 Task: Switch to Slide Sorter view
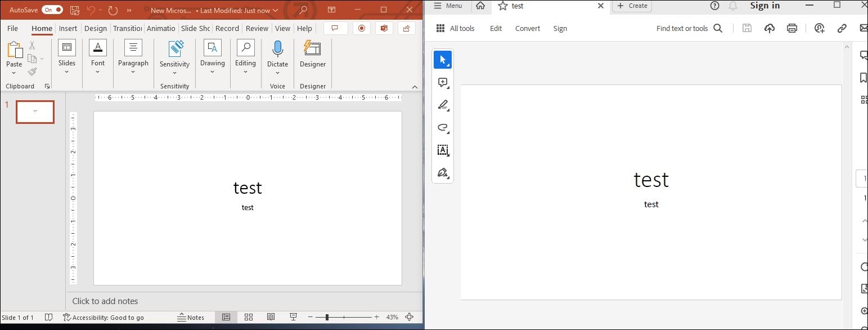(x=249, y=317)
